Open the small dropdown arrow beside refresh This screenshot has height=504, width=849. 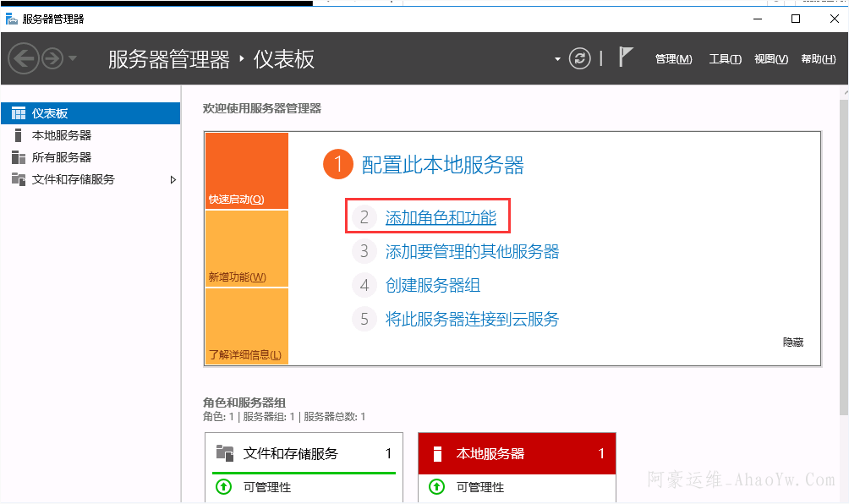click(557, 59)
